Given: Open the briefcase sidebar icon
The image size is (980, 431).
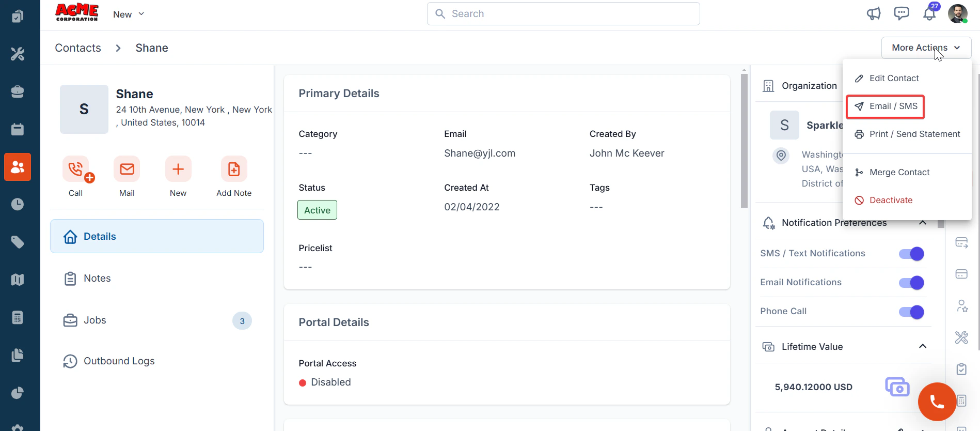Looking at the screenshot, I should pyautogui.click(x=18, y=91).
